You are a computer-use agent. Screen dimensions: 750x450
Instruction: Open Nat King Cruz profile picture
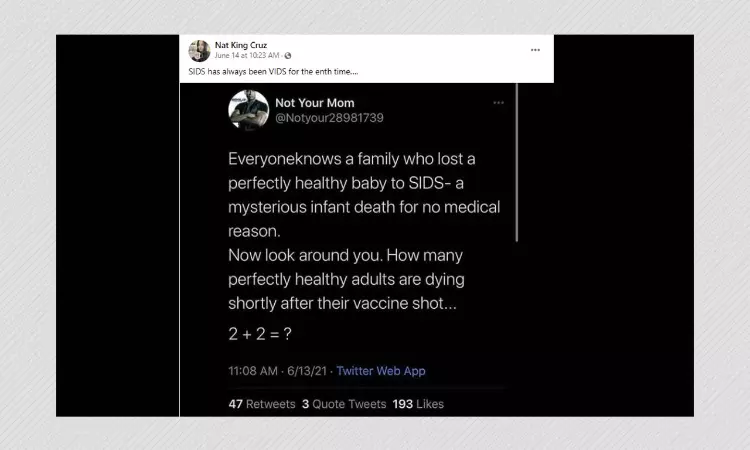tap(199, 51)
